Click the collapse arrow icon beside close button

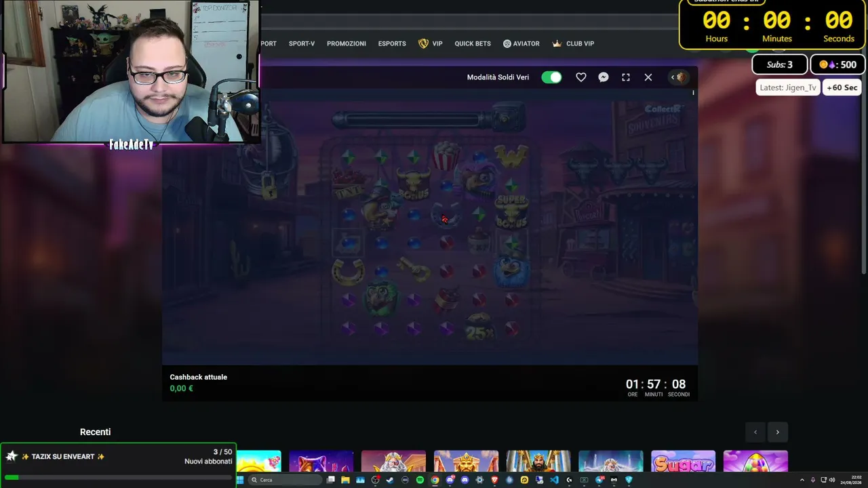[x=679, y=77]
